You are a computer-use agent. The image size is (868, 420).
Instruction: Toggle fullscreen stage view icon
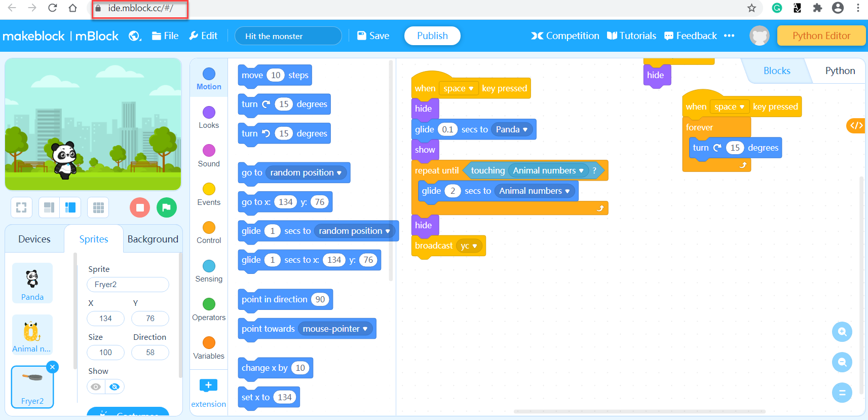(21, 207)
